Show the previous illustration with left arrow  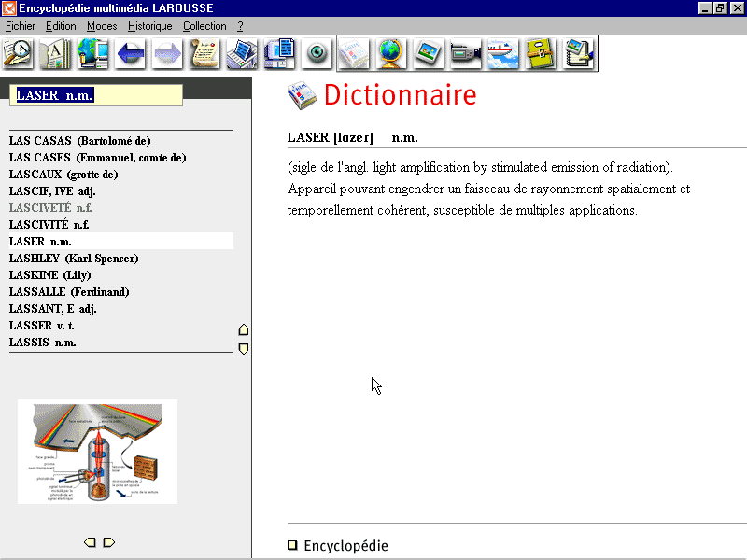(x=90, y=542)
